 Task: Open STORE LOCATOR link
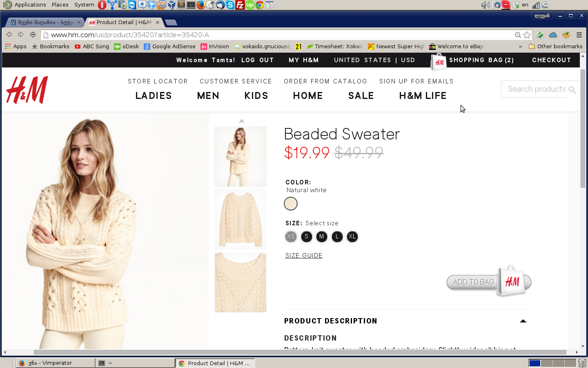[x=158, y=81]
